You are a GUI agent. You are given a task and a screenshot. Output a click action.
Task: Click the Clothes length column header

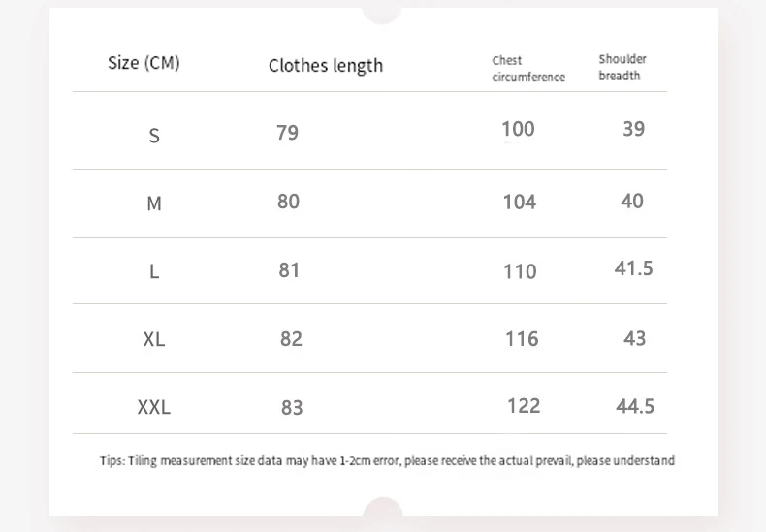(326, 66)
